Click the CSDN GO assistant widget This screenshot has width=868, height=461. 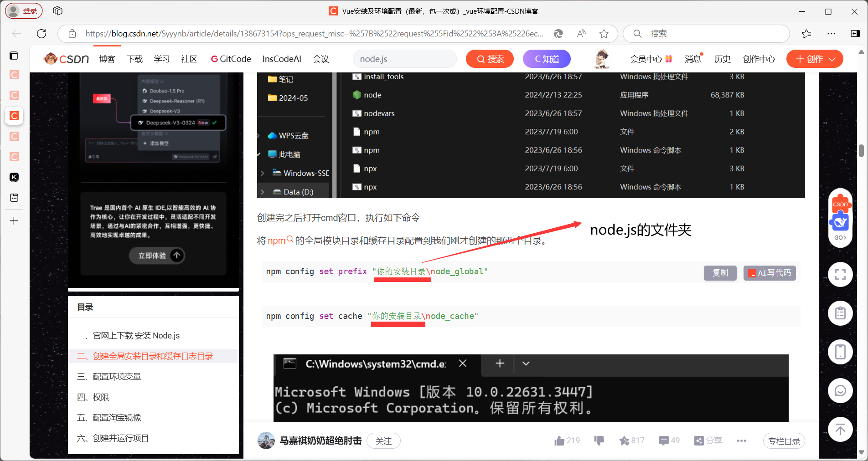pos(840,219)
